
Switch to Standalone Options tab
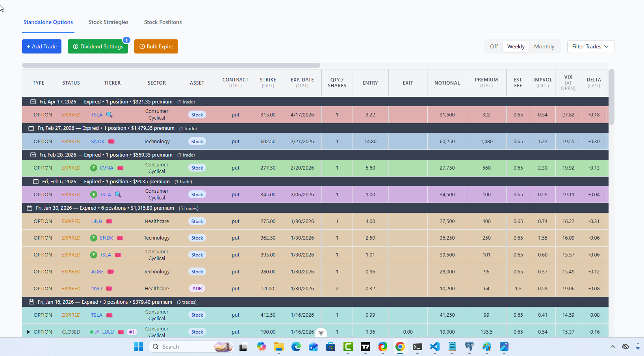[x=48, y=22]
